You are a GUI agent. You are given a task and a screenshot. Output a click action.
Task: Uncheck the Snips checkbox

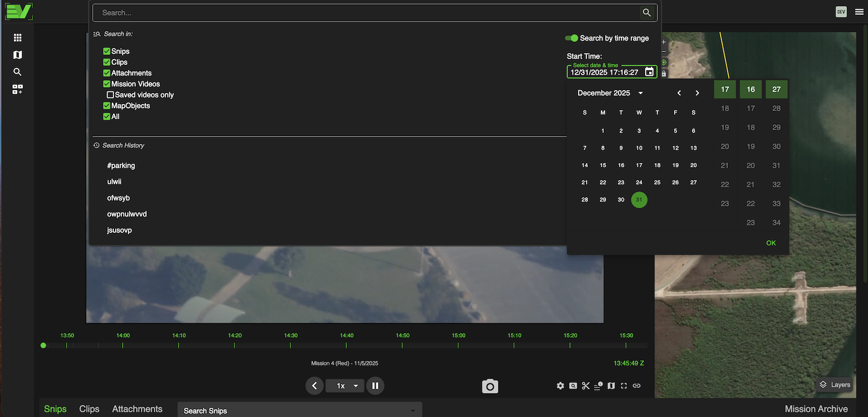tap(106, 51)
